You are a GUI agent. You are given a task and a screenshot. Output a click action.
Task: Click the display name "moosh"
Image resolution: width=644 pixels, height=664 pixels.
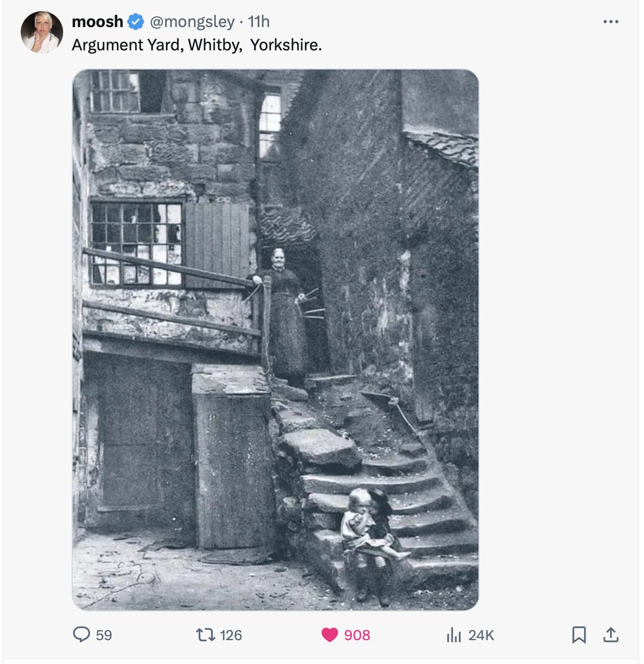pyautogui.click(x=97, y=22)
